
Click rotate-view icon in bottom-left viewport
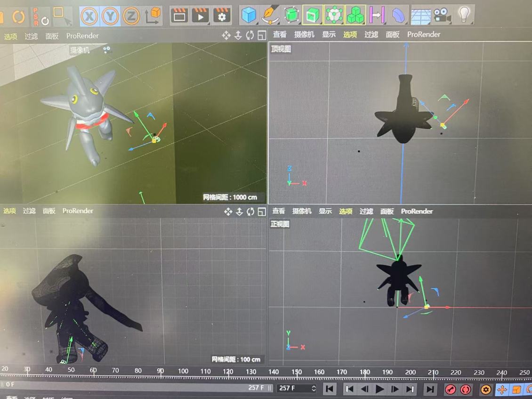[250, 212]
